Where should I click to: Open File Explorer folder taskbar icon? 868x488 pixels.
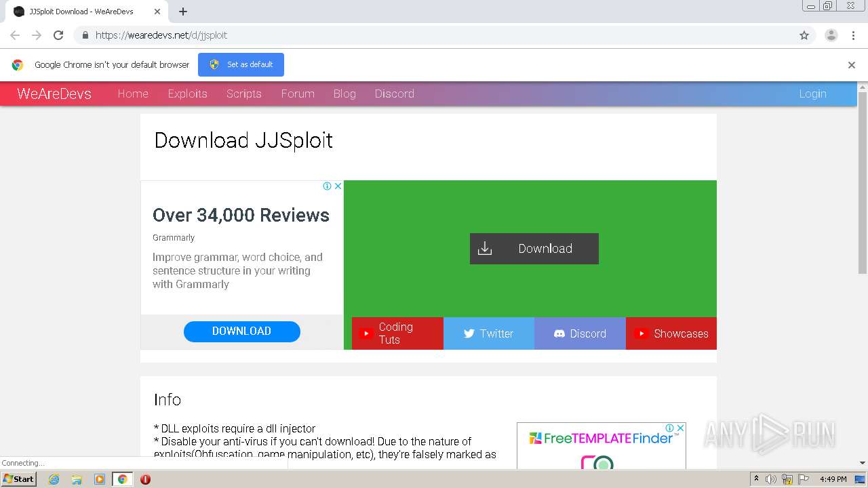(77, 479)
